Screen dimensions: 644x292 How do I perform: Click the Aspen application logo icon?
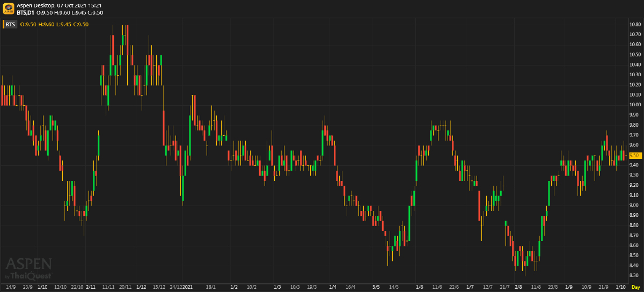(x=8, y=8)
